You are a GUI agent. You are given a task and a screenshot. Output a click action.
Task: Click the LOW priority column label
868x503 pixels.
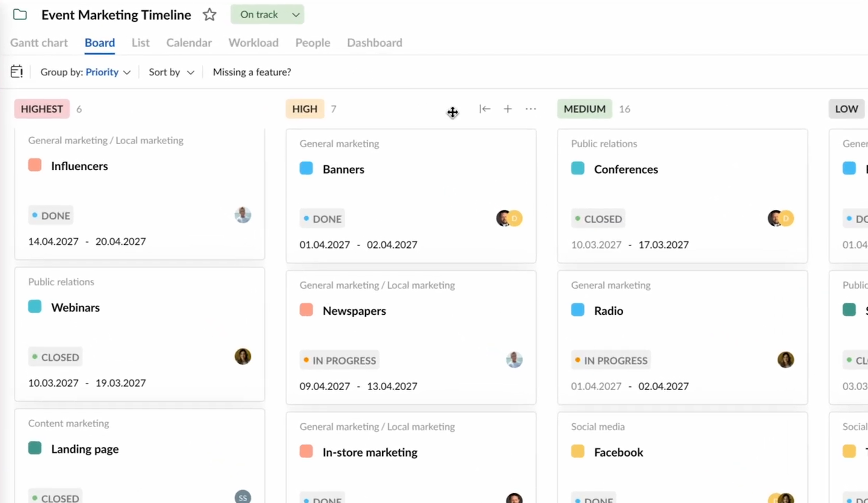coord(846,109)
